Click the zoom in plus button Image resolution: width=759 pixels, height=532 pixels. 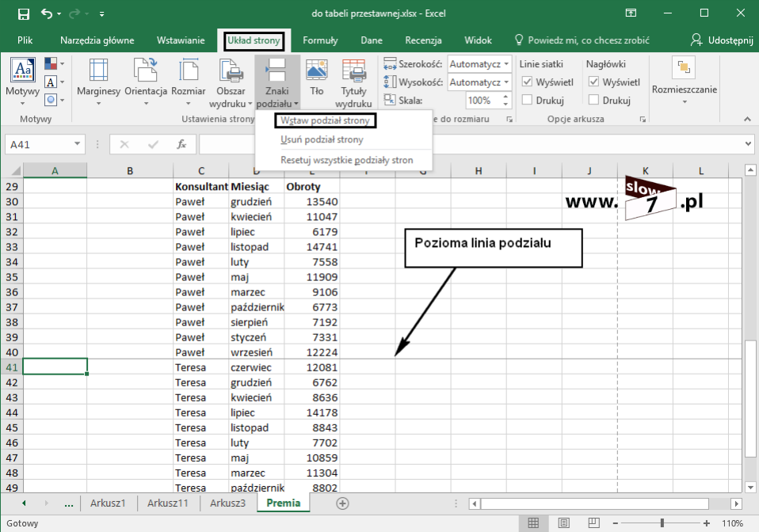click(707, 523)
